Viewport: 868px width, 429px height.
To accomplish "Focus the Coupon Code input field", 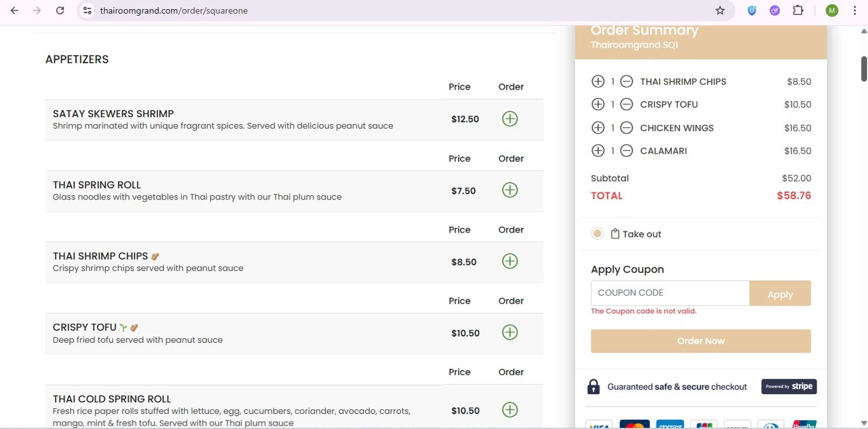I will pos(670,293).
